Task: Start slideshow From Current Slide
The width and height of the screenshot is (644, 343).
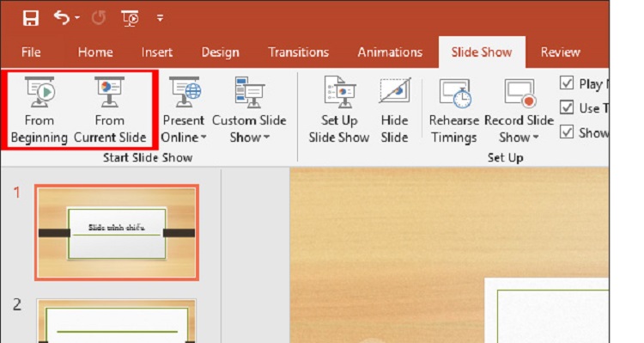Action: (x=110, y=110)
